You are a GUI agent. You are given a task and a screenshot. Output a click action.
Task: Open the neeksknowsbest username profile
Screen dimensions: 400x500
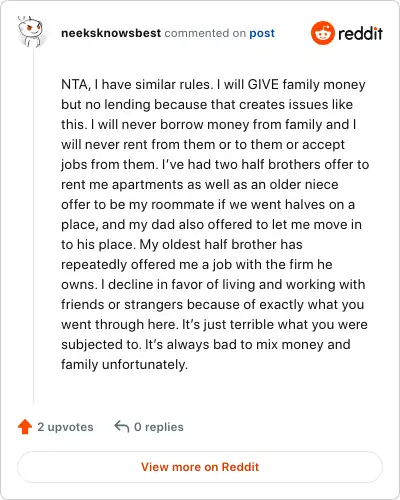[x=111, y=33]
